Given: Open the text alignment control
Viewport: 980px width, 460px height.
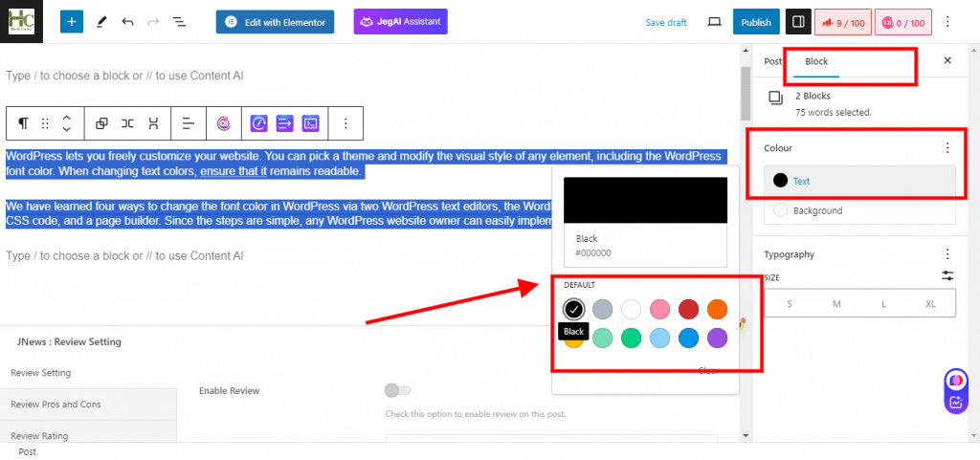Looking at the screenshot, I should (189, 123).
